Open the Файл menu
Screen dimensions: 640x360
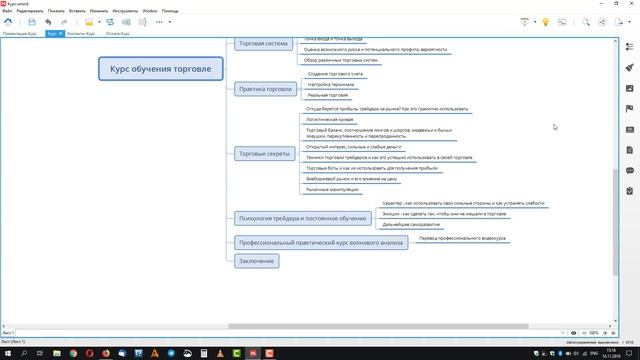coord(7,11)
